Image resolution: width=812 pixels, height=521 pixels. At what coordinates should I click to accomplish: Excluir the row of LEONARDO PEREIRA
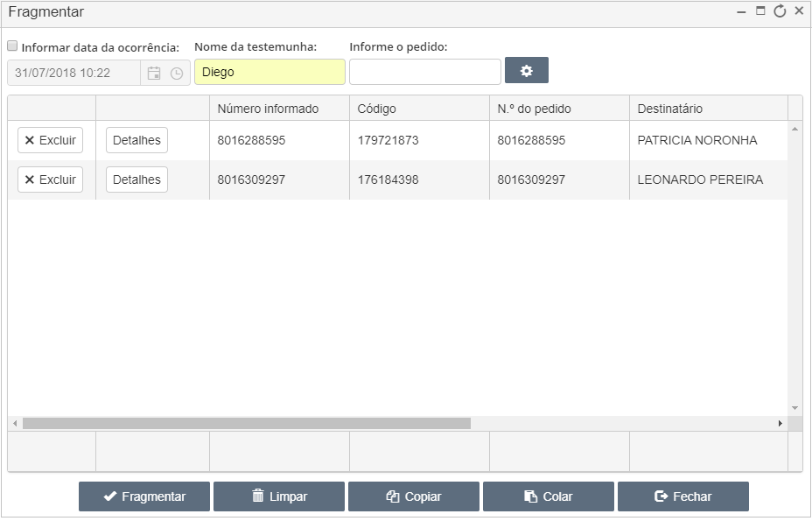coord(50,180)
